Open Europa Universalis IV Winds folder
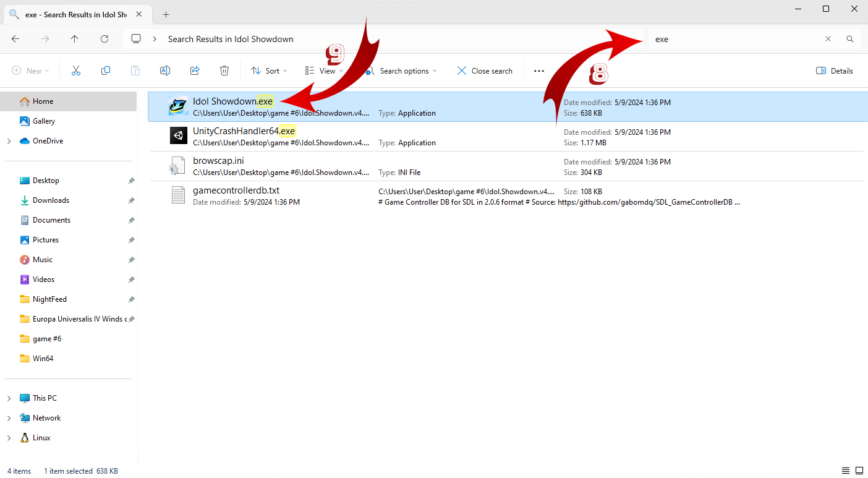868x478 pixels. pos(69,319)
